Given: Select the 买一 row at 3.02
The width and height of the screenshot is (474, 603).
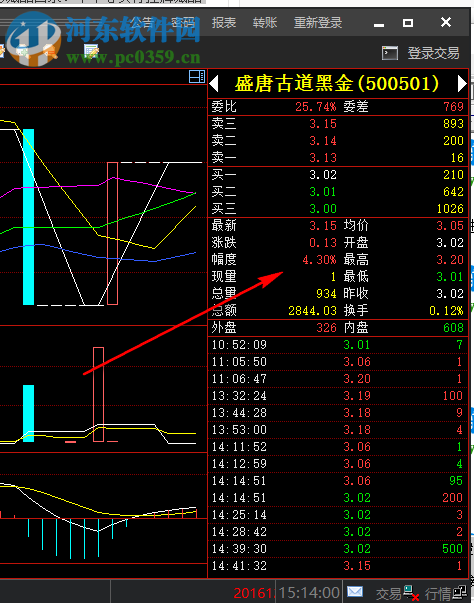Looking at the screenshot, I should point(338,175).
